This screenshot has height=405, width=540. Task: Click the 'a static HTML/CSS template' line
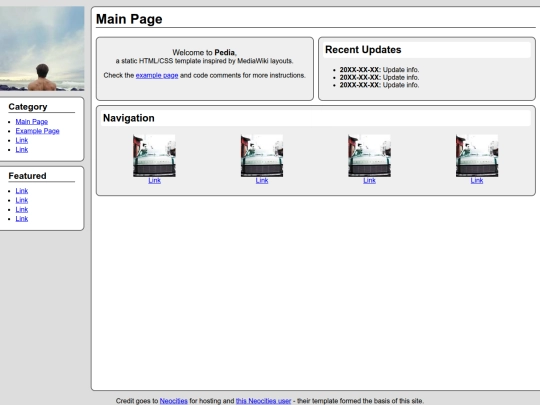pos(205,61)
